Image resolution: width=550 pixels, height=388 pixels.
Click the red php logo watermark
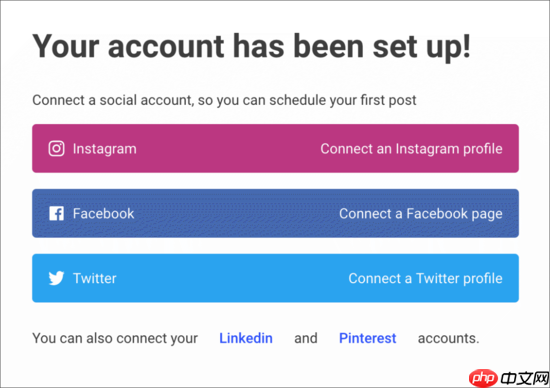[483, 378]
